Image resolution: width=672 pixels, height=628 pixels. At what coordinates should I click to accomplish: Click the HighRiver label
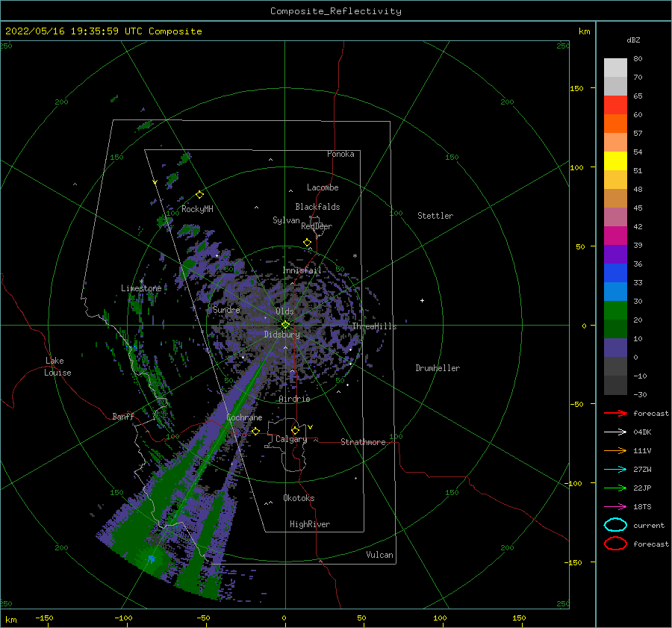[x=310, y=524]
